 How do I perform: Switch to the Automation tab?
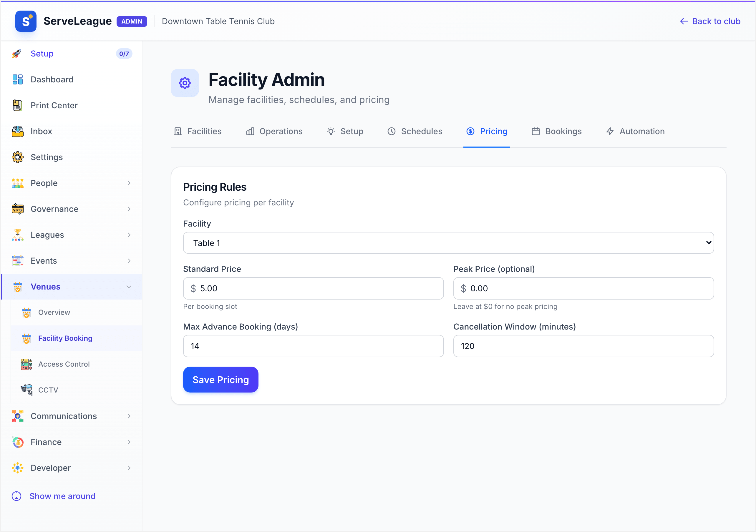636,131
